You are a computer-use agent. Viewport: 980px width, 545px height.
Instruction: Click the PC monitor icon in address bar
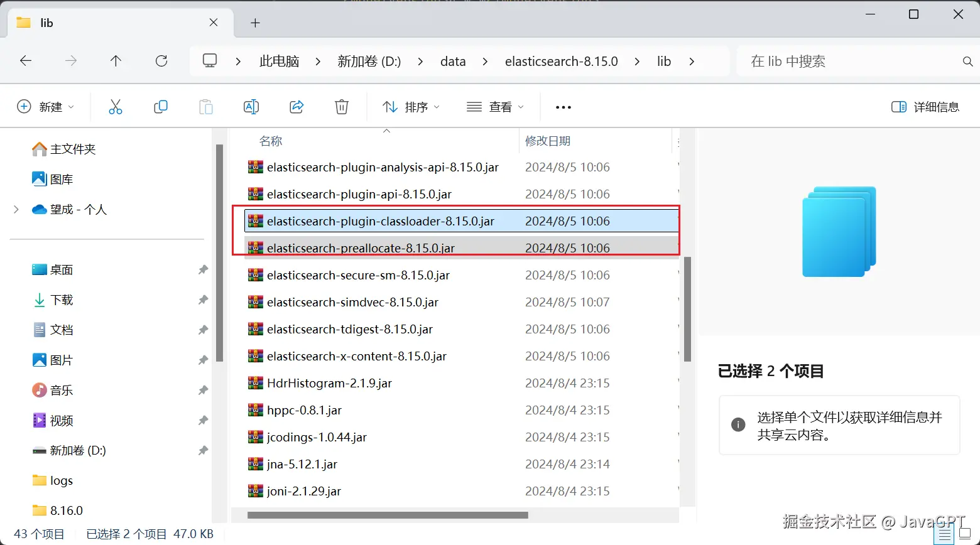(210, 61)
